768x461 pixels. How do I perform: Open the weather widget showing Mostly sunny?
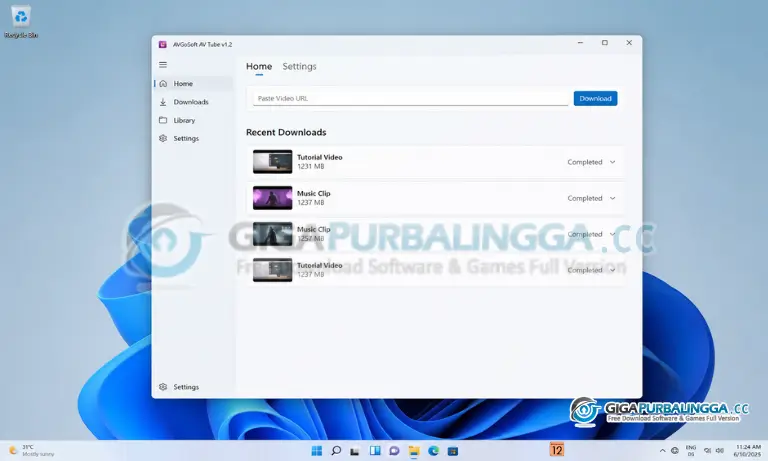point(32,451)
